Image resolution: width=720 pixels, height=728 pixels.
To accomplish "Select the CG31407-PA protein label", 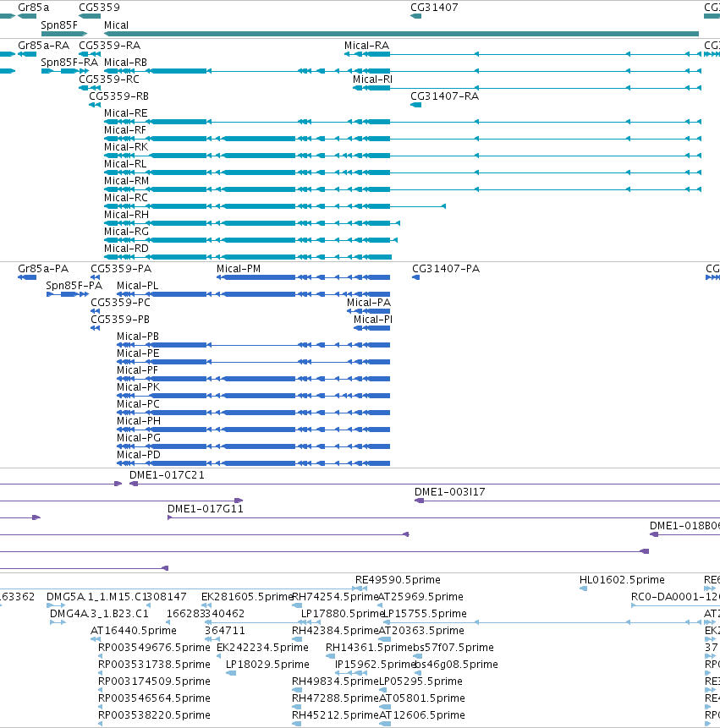I will point(446,269).
